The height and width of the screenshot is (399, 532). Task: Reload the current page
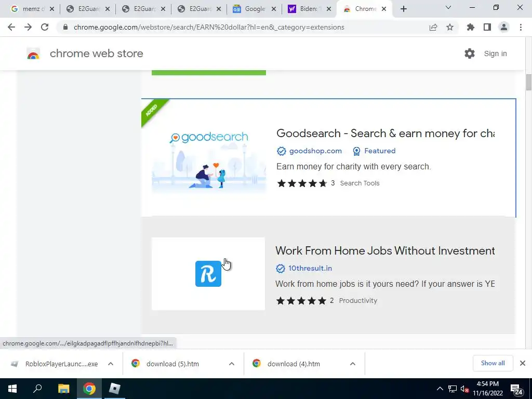pos(45,27)
